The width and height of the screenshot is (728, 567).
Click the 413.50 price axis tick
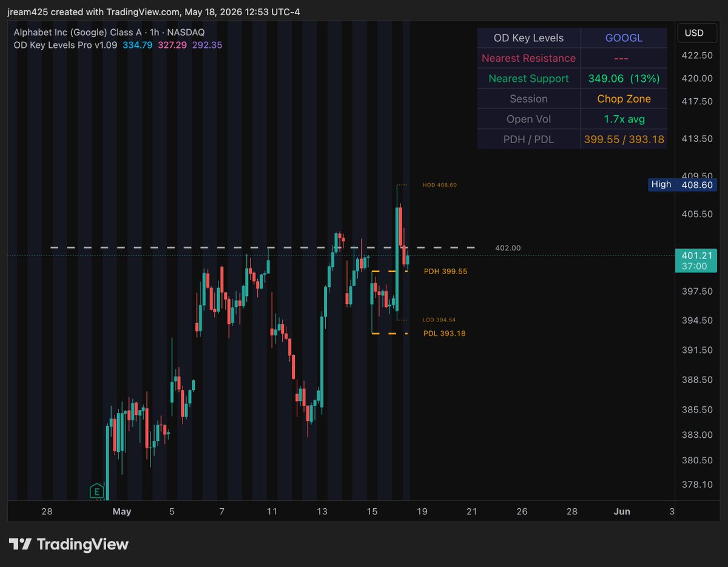pos(698,138)
